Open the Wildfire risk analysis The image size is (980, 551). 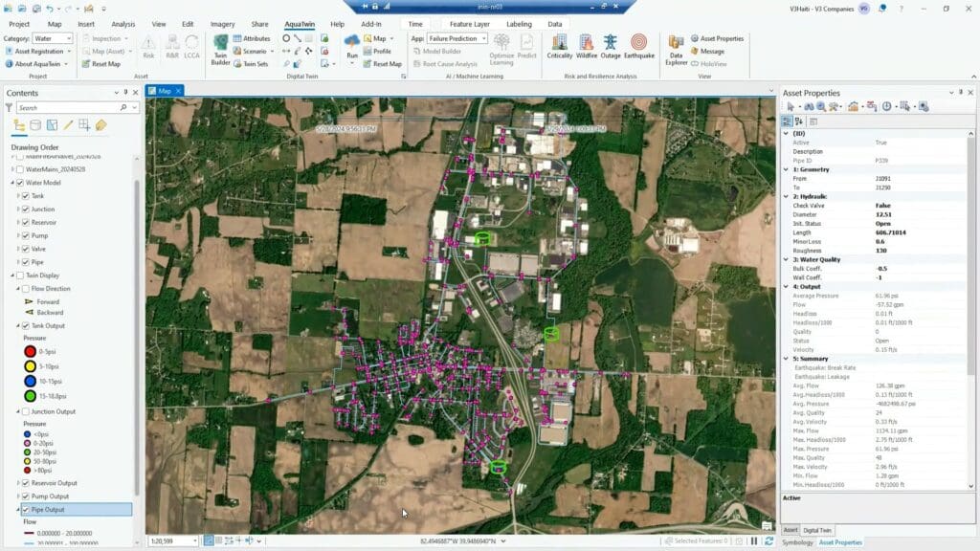[x=587, y=46]
